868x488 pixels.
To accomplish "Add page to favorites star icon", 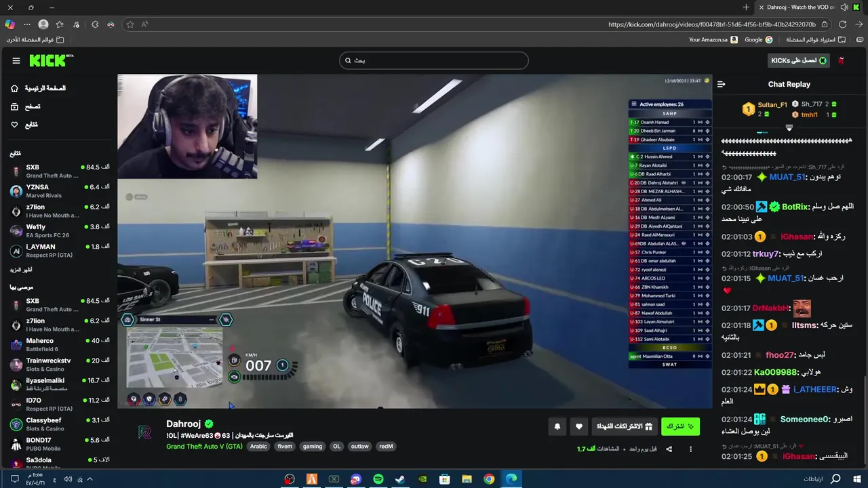I will (130, 24).
